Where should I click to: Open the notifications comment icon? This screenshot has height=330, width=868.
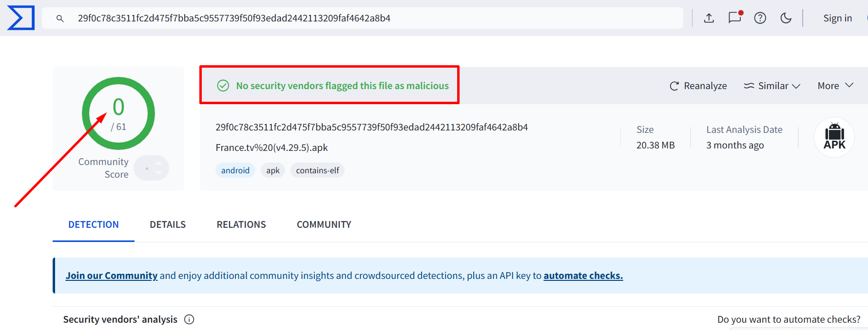point(735,18)
